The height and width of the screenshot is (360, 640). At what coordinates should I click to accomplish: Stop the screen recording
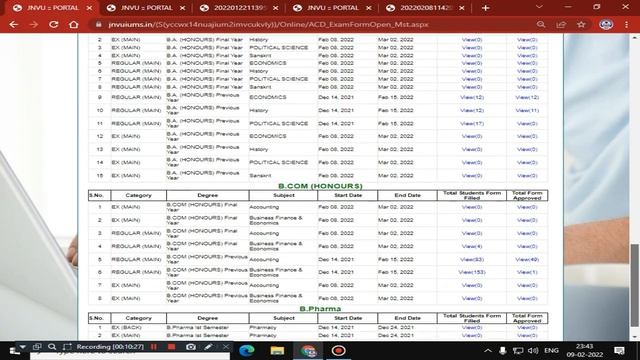pyautogui.click(x=171, y=347)
